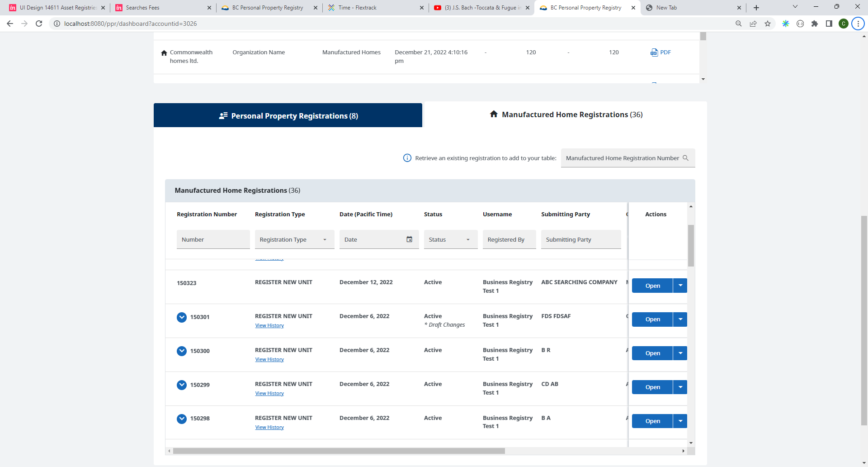This screenshot has width=868, height=467.
Task: Open the Status filter dropdown
Action: [x=468, y=239]
